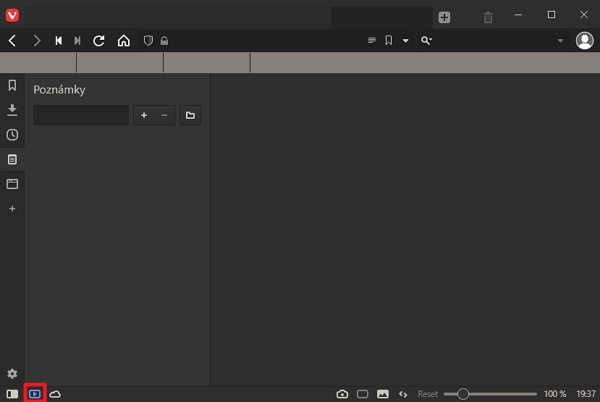Create a new notes folder
Screen dimensions: 600x402
click(x=190, y=115)
